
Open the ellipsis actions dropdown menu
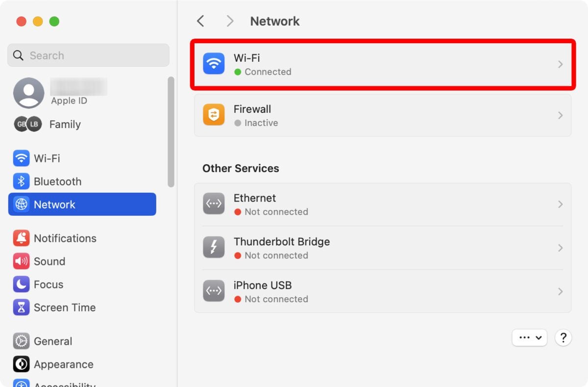click(529, 337)
